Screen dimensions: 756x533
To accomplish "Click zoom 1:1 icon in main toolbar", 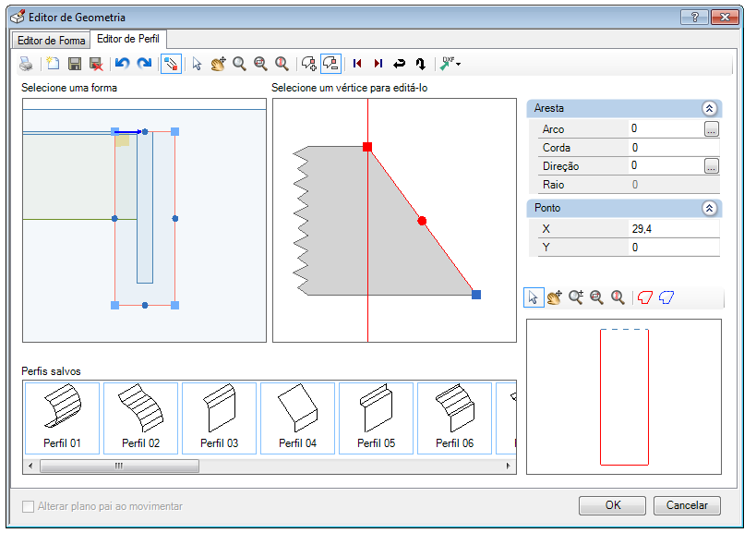I will tap(282, 64).
